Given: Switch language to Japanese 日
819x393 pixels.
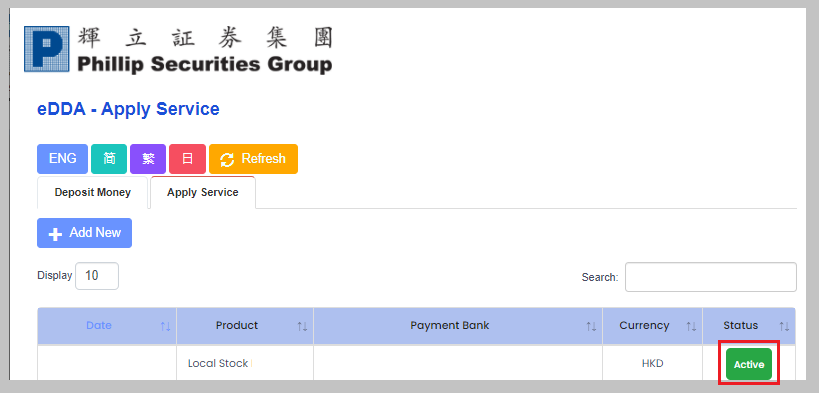Looking at the screenshot, I should [187, 159].
